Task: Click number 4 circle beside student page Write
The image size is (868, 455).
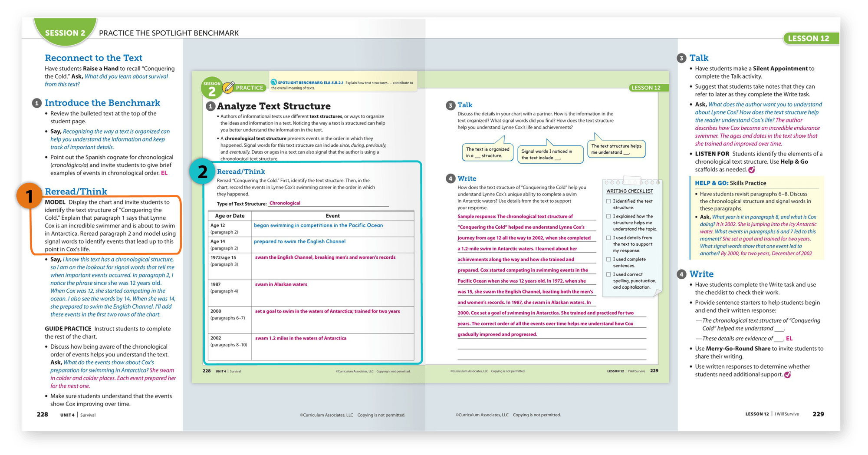Action: pos(450,179)
